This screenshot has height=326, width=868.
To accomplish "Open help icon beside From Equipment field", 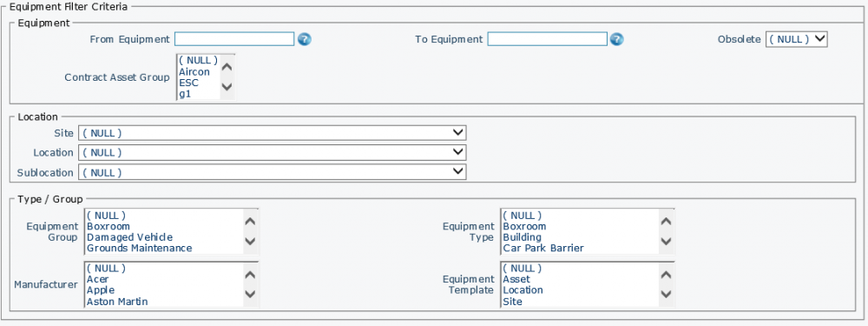I will tap(305, 39).
